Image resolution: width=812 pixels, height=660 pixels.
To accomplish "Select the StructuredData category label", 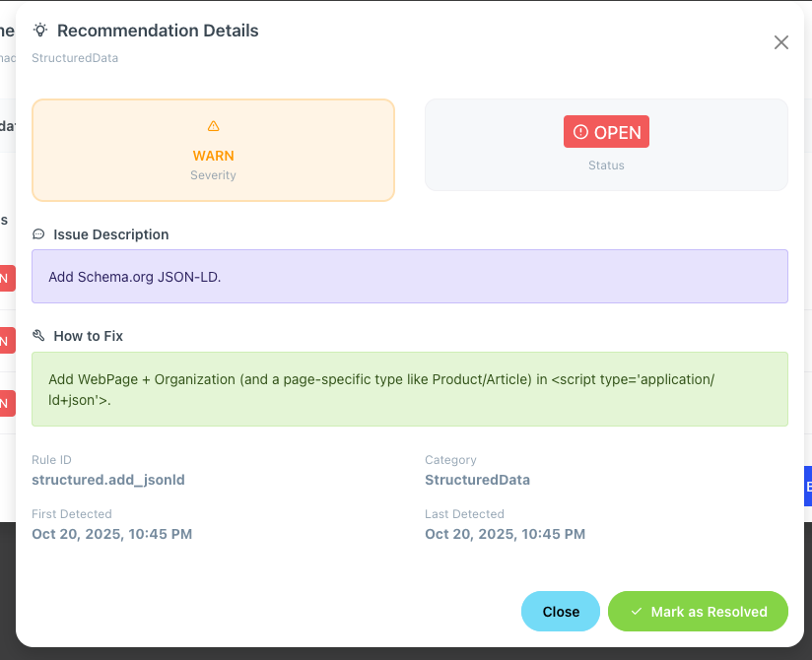I will [x=477, y=480].
